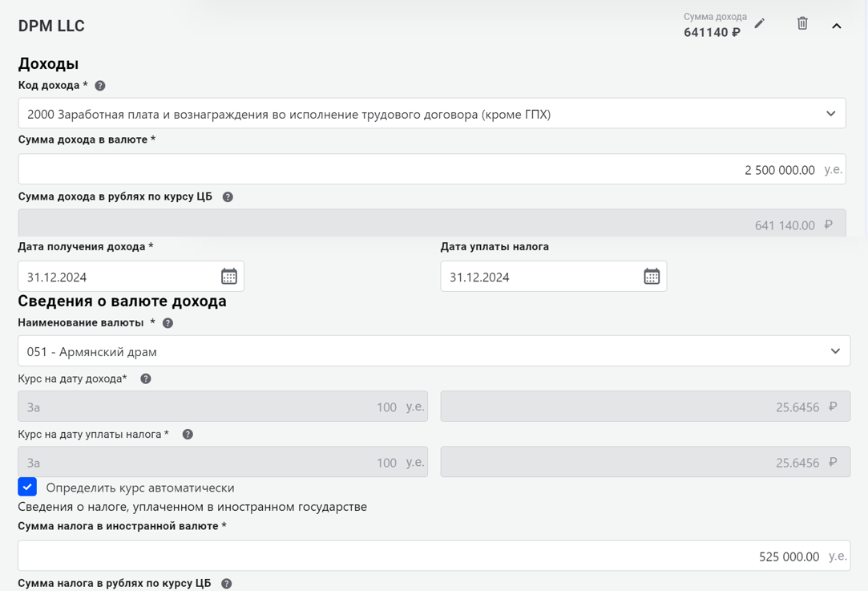Open calendar for Дата получения дохода
Viewport: 868px width, 591px height.
[x=228, y=277]
